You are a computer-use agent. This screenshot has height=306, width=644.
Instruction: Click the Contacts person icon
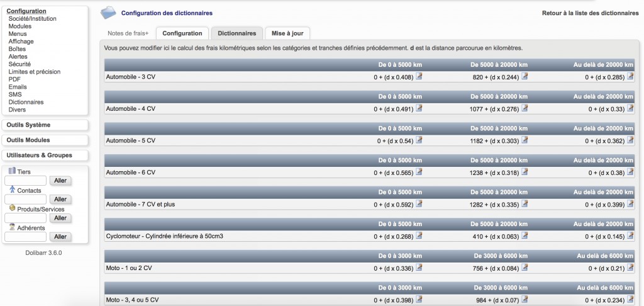pyautogui.click(x=13, y=189)
